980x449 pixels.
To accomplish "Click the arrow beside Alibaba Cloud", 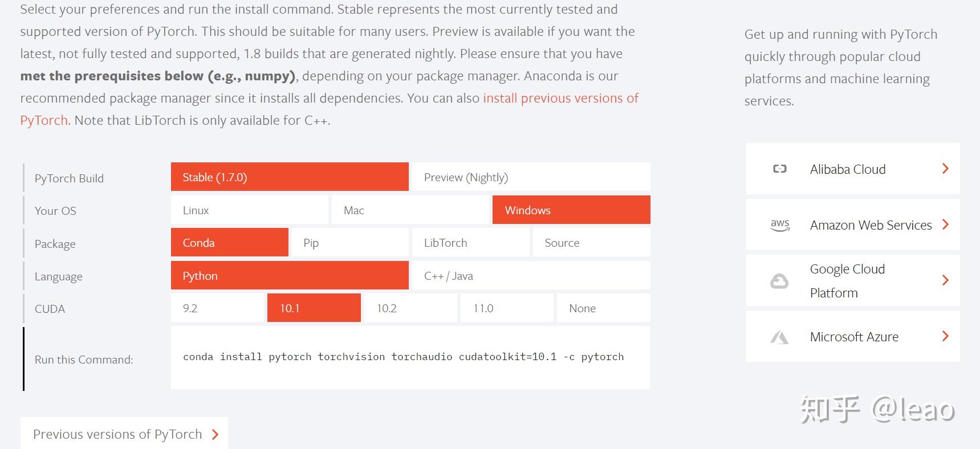I will tap(945, 169).
